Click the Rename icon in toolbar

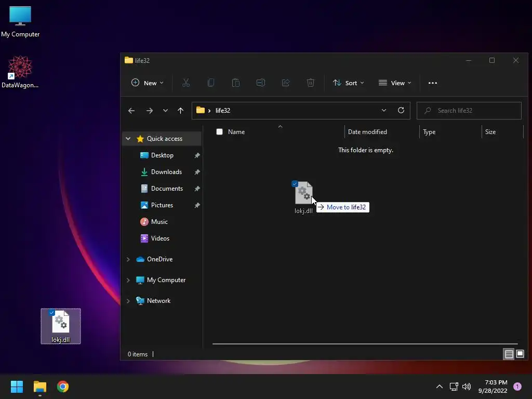tap(261, 83)
